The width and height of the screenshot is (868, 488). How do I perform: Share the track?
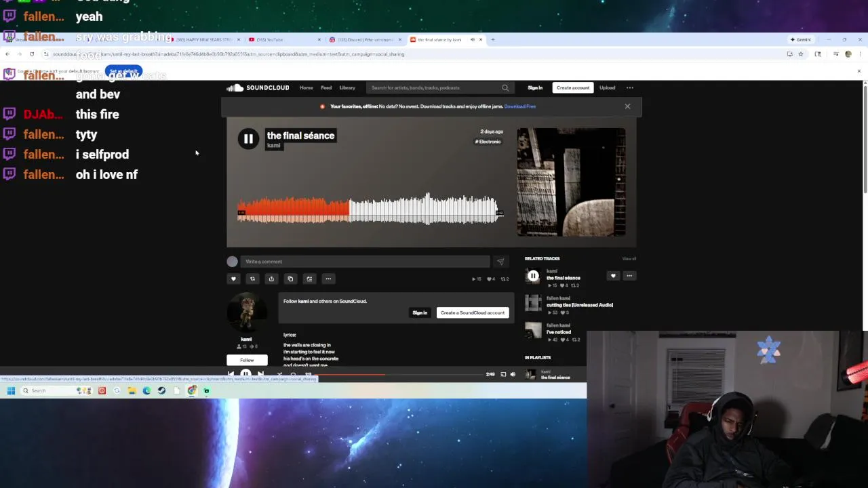pyautogui.click(x=271, y=279)
